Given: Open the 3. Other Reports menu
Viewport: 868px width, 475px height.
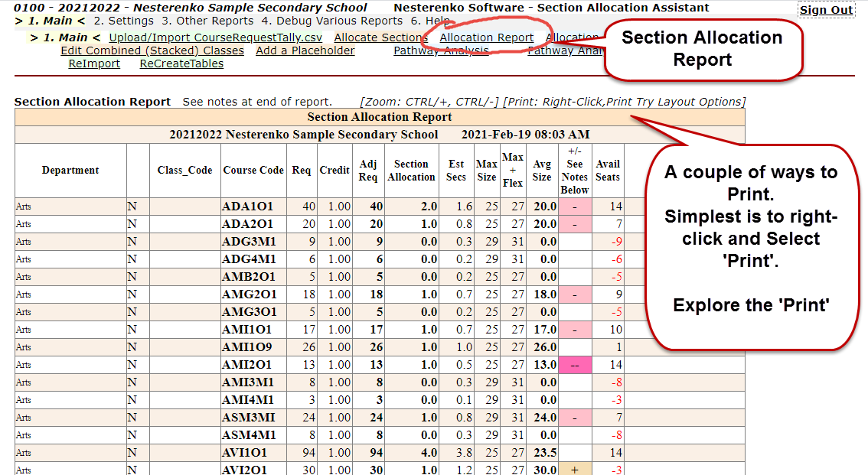Looking at the screenshot, I should 207,21.
